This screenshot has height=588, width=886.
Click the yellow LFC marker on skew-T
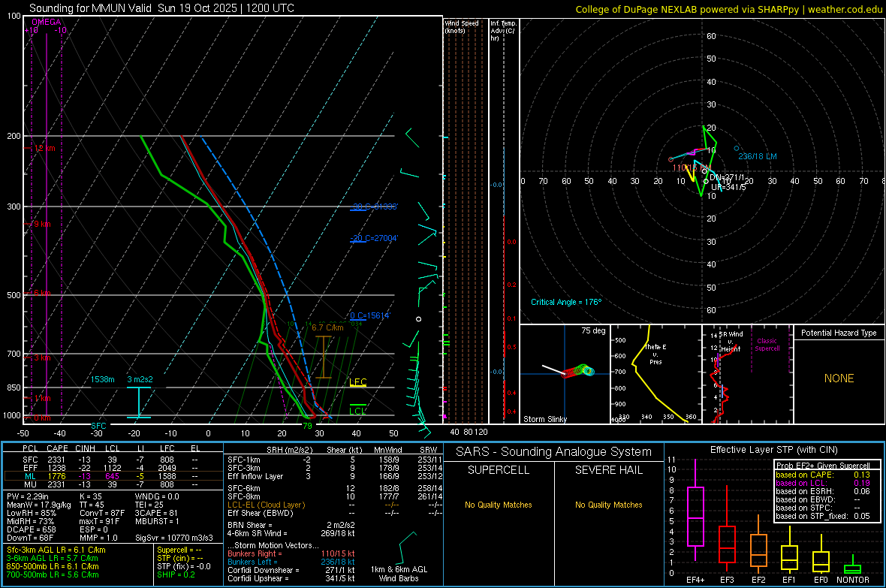click(357, 382)
